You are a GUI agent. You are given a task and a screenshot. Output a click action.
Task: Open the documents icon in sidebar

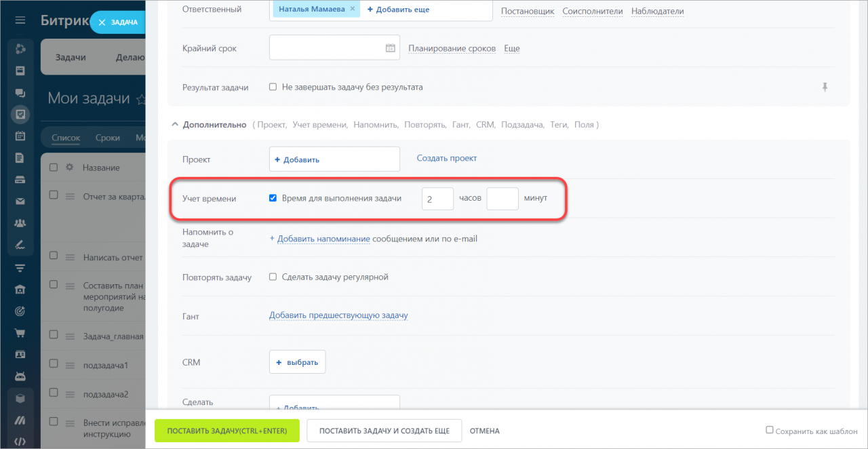20,157
